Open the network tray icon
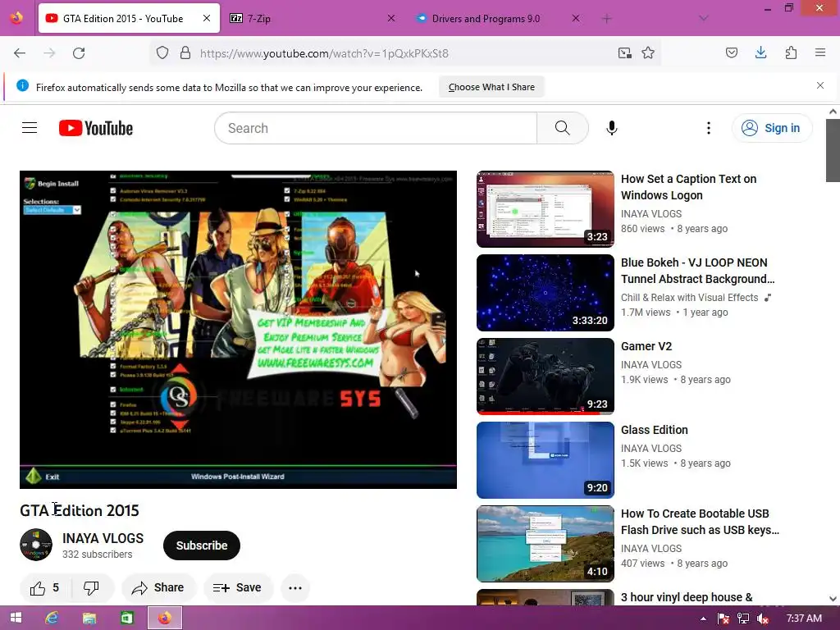 tap(743, 619)
